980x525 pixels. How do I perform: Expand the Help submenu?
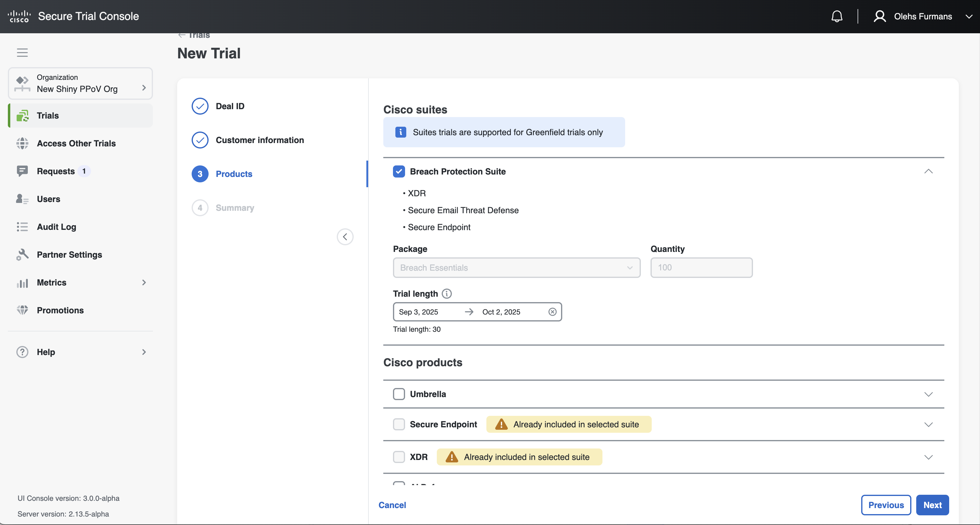pos(144,352)
